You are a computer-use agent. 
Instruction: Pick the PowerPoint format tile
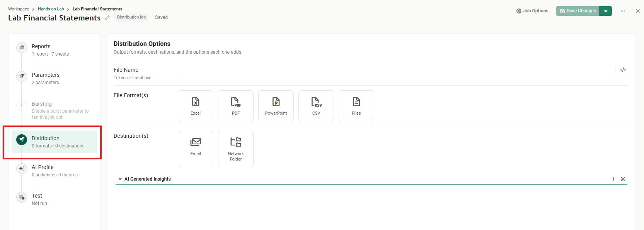(276, 106)
